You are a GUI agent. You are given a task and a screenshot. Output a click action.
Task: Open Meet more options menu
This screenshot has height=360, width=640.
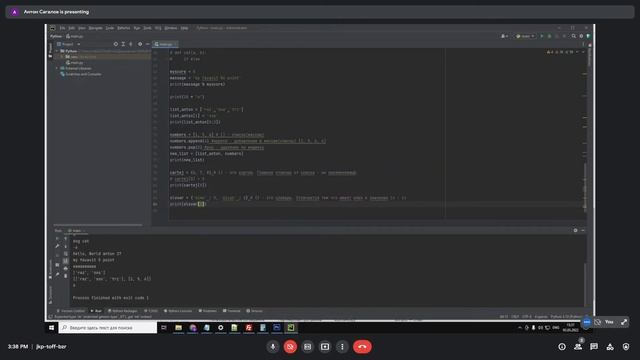pyautogui.click(x=342, y=347)
